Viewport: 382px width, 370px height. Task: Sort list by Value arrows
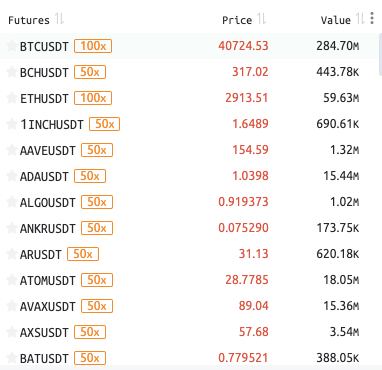[361, 19]
